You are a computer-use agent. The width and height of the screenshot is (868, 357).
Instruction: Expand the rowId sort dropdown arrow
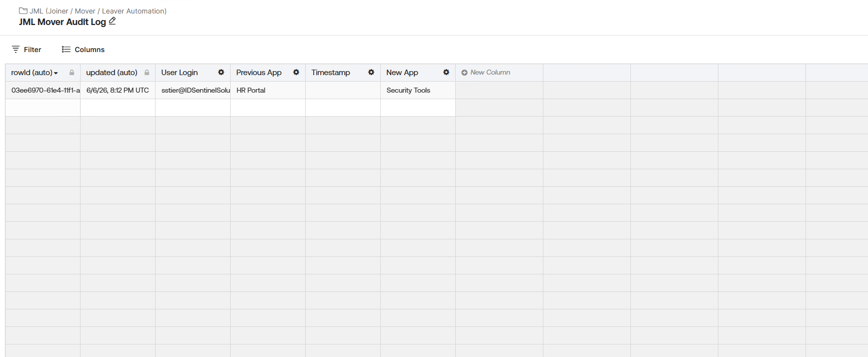[56, 73]
